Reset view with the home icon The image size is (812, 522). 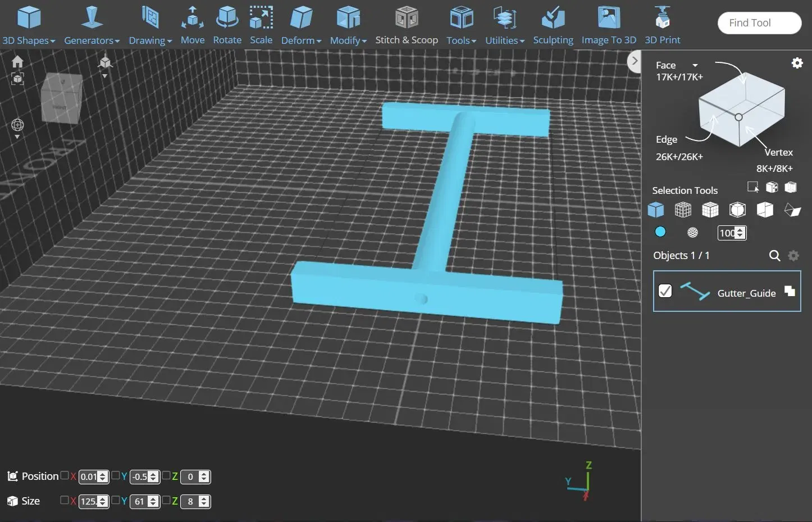(x=17, y=61)
